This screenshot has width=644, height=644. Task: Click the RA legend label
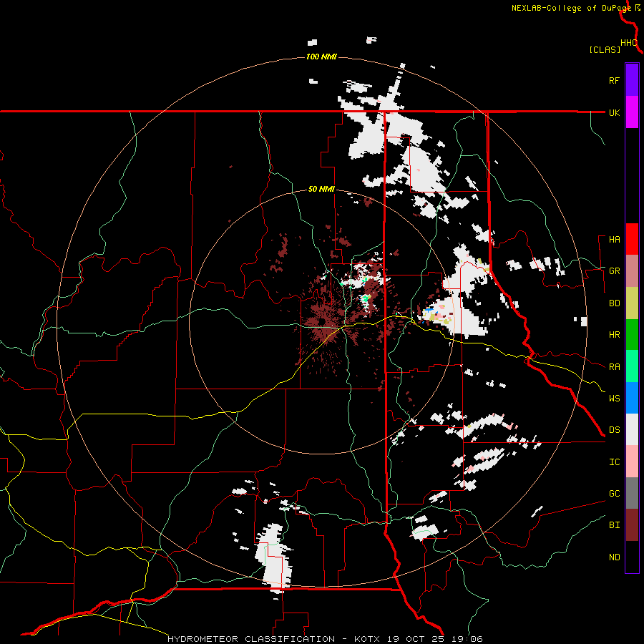pos(615,367)
